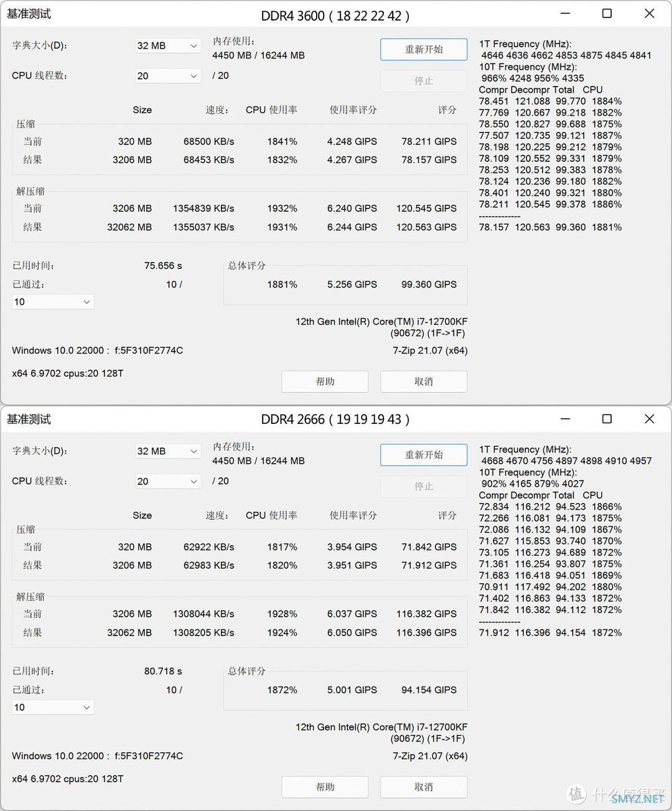Click 重新开始 restart button in DDR4 3600 window

[424, 50]
